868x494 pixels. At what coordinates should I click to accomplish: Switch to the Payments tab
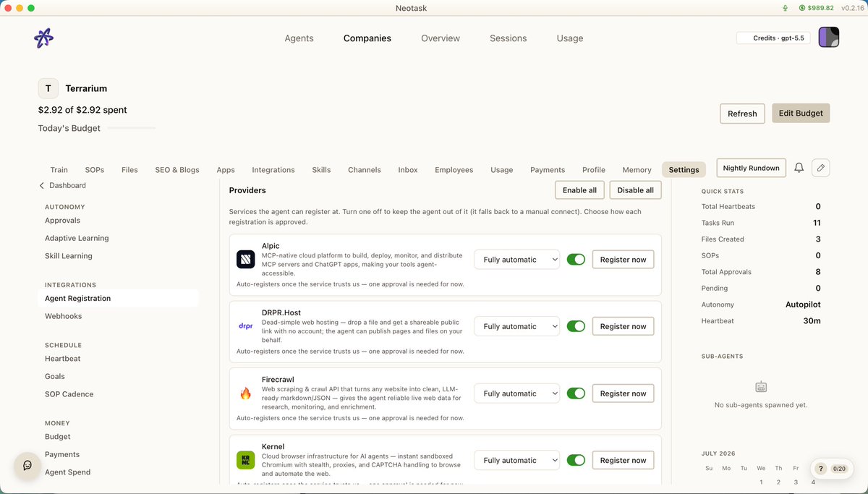pos(548,170)
